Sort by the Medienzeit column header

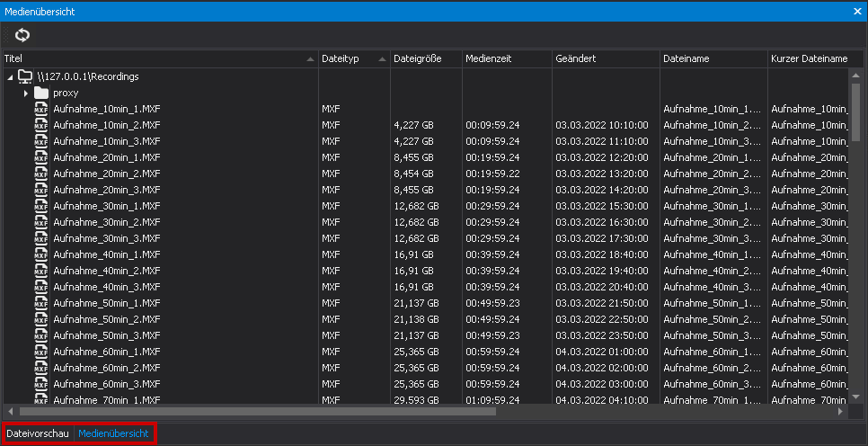coord(507,58)
